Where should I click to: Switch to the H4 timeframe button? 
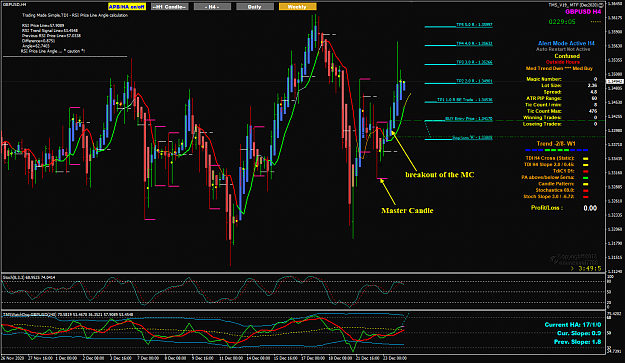point(212,7)
